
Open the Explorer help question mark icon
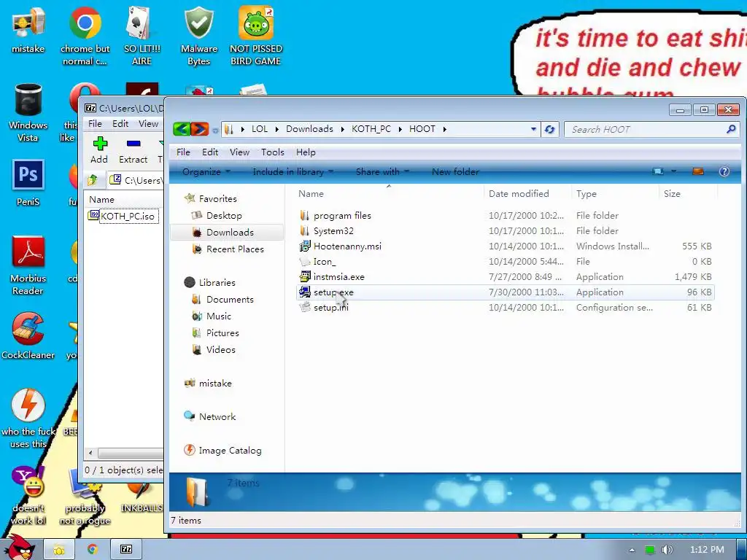point(724,171)
